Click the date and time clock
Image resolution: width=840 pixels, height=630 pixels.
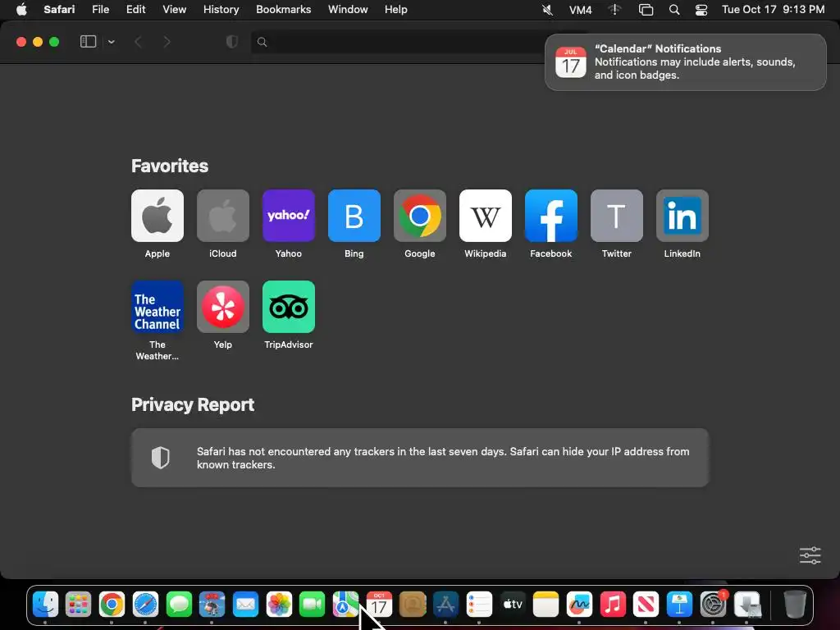click(773, 10)
